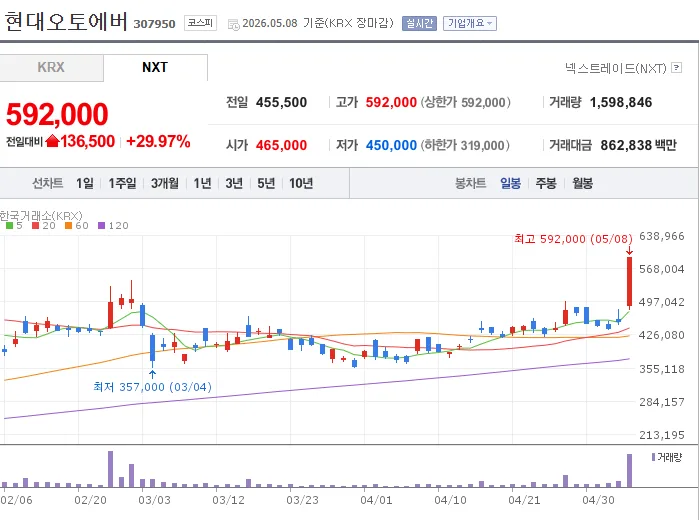Click the 저가 value 450,000
Screen dimensions: 699x520
pos(391,145)
